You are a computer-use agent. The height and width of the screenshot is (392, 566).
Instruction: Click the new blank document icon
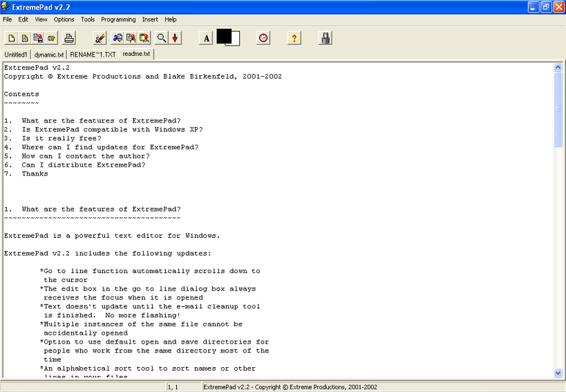pyautogui.click(x=11, y=38)
